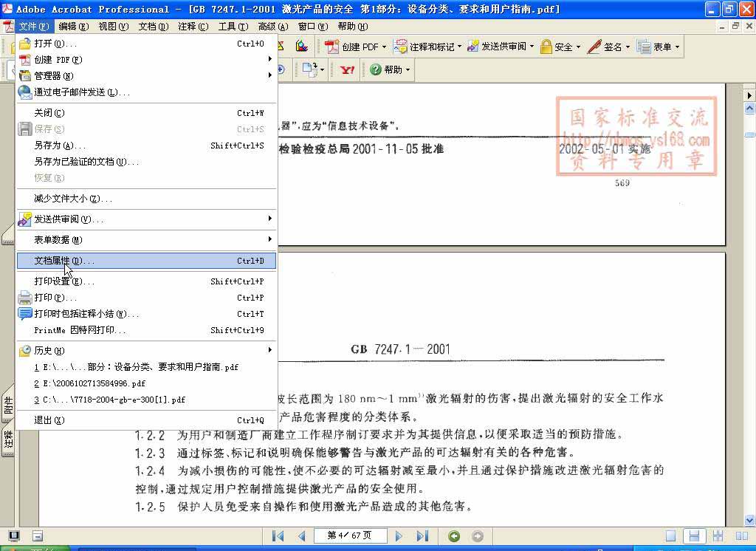This screenshot has height=551, width=756.
Task: Select 退出 (Exit) in the File menu
Action: tap(147, 420)
